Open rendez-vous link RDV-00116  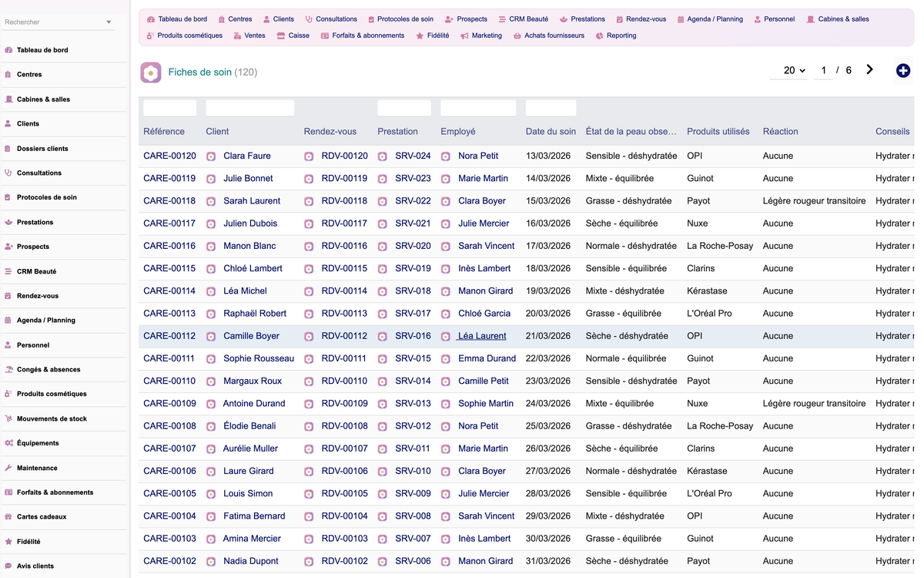click(x=344, y=246)
